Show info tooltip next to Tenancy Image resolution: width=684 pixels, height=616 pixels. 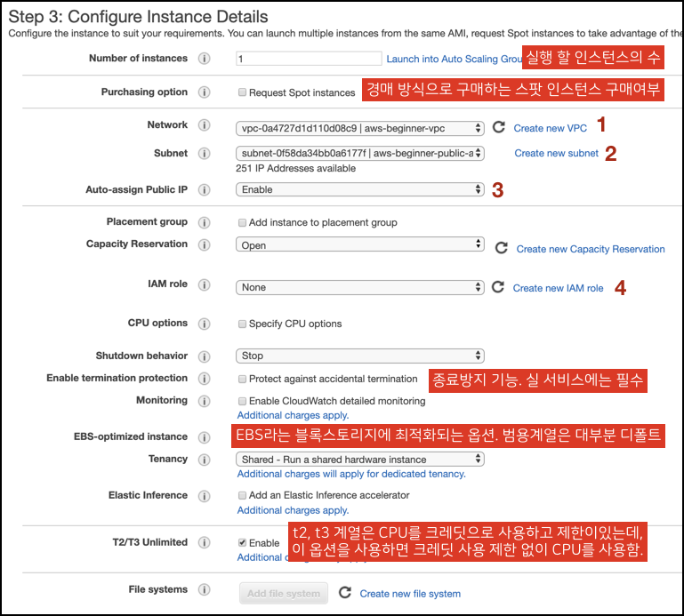pyautogui.click(x=205, y=460)
